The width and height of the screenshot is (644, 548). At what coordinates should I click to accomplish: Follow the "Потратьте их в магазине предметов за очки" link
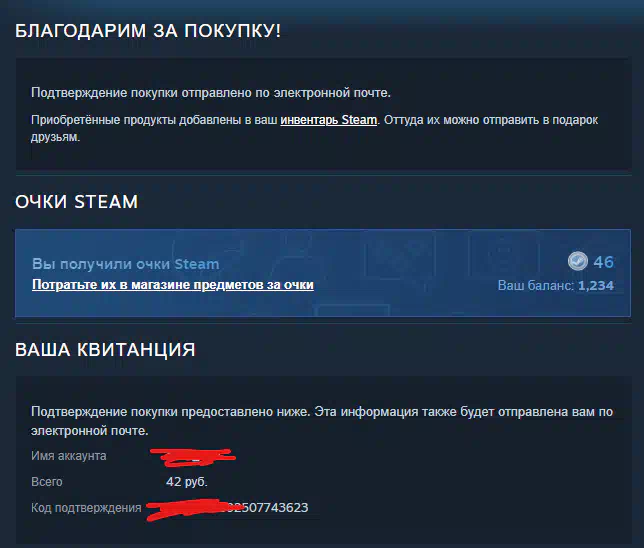click(173, 285)
